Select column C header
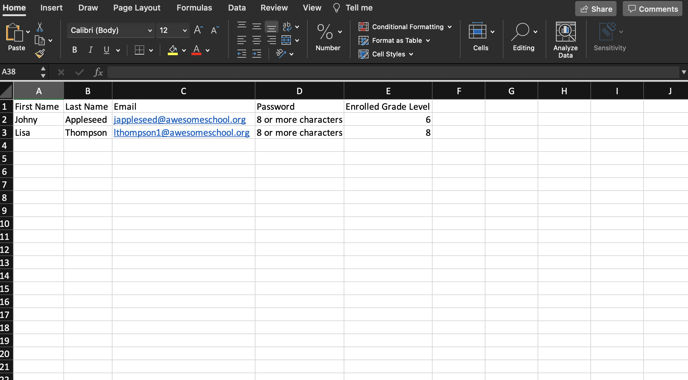Viewport: 688px width, 380px height. tap(183, 91)
